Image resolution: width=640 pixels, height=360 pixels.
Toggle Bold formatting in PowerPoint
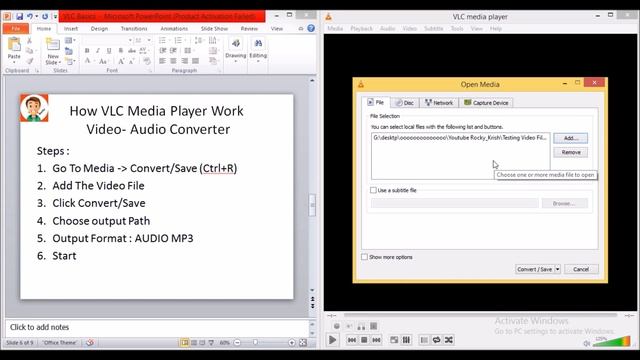point(87,51)
